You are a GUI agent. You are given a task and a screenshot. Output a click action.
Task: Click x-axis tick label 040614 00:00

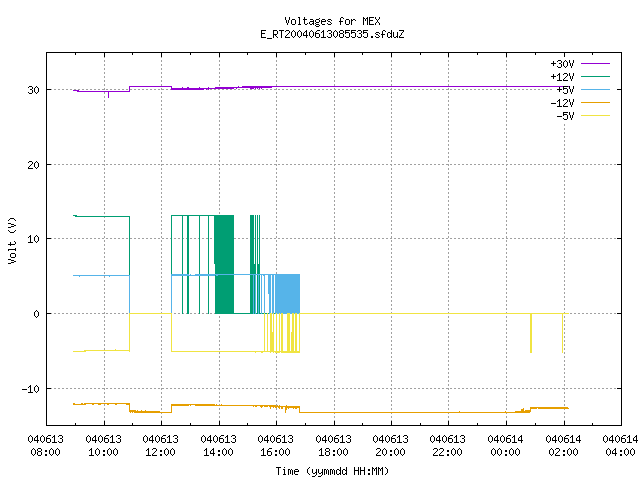point(506,446)
